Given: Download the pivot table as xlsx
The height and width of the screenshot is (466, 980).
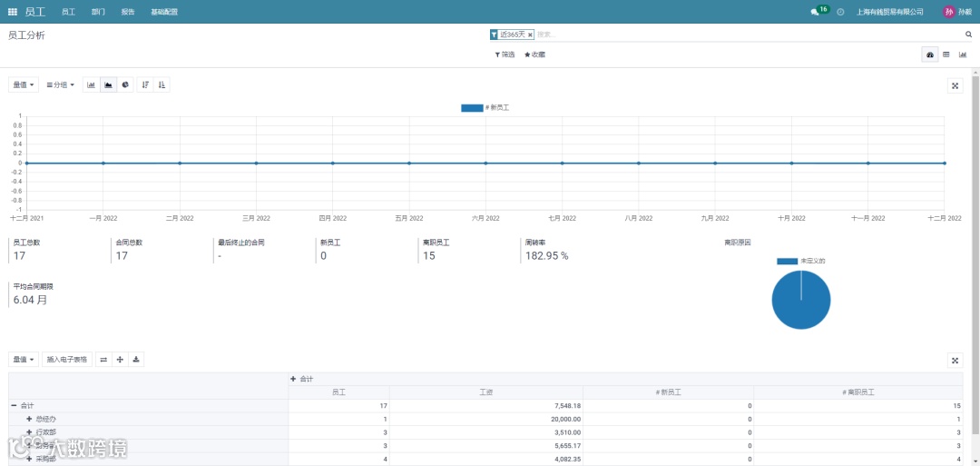Looking at the screenshot, I should pos(136,360).
